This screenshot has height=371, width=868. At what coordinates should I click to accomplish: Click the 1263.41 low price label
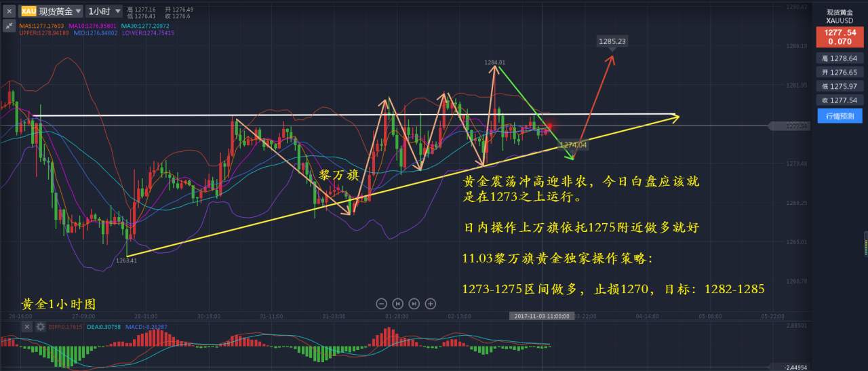coord(127,260)
